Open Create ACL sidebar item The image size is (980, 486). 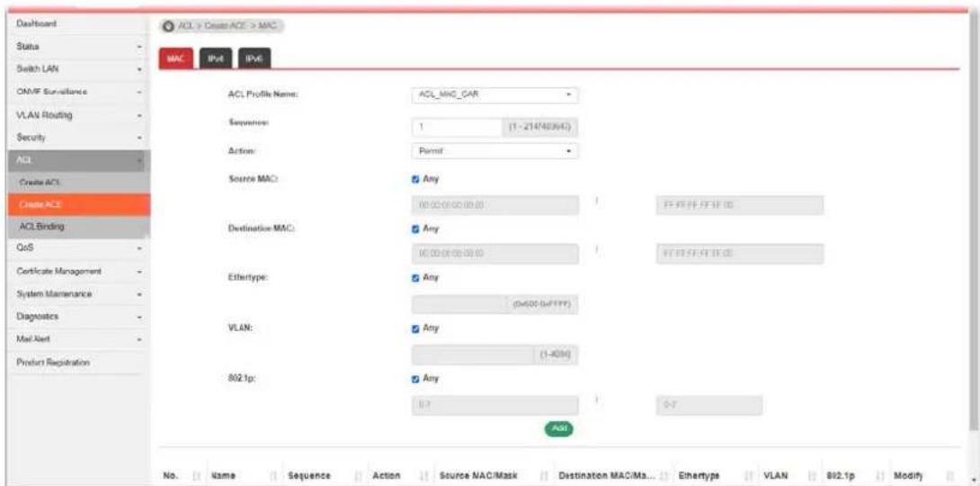tap(79, 182)
